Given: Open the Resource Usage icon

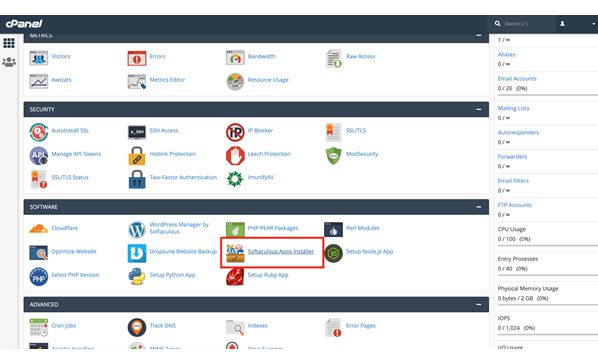Looking at the screenshot, I should pyautogui.click(x=235, y=82).
